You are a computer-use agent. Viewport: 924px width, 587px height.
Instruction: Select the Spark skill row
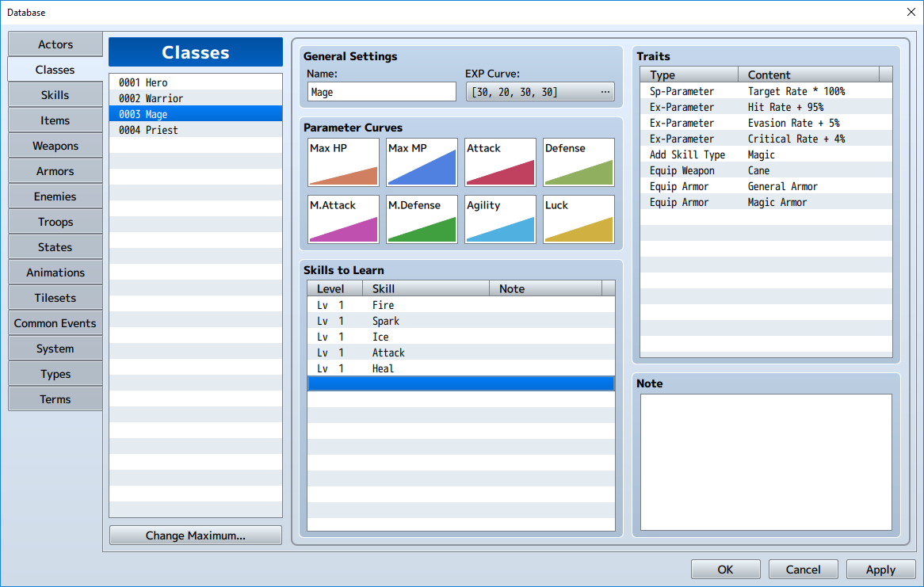(x=461, y=321)
